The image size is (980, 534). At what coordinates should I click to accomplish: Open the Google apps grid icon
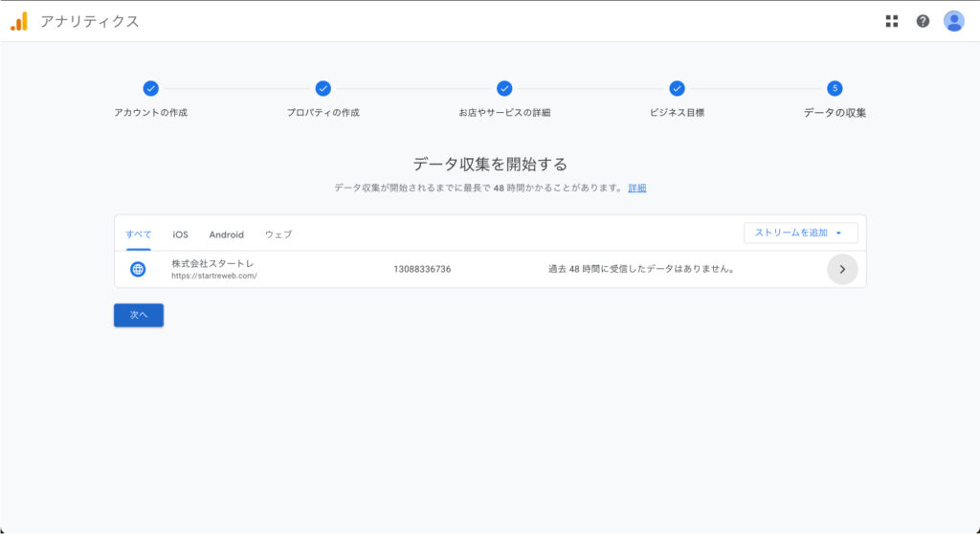(x=892, y=21)
